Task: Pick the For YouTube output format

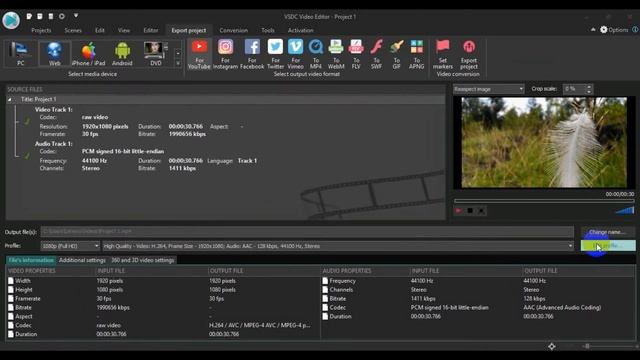Action: [x=199, y=55]
